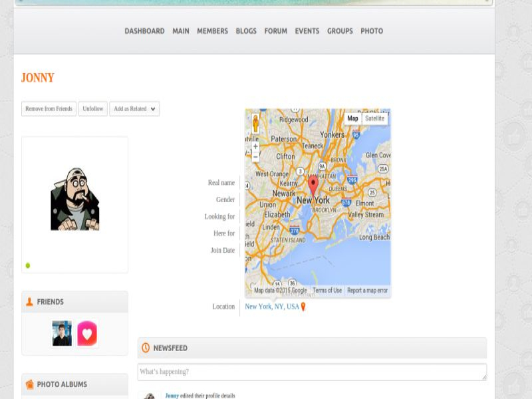Image resolution: width=532 pixels, height=399 pixels.
Task: Click the red map pin marker
Action: tap(313, 184)
